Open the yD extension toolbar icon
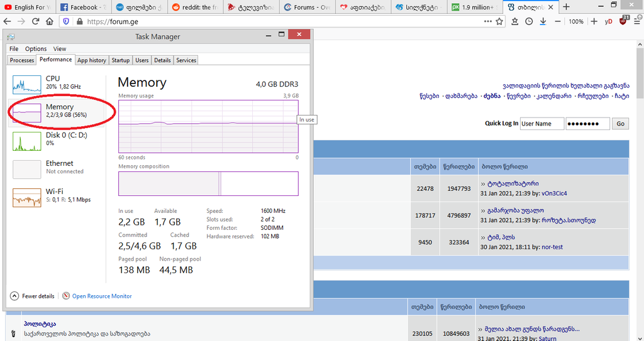 [x=609, y=21]
